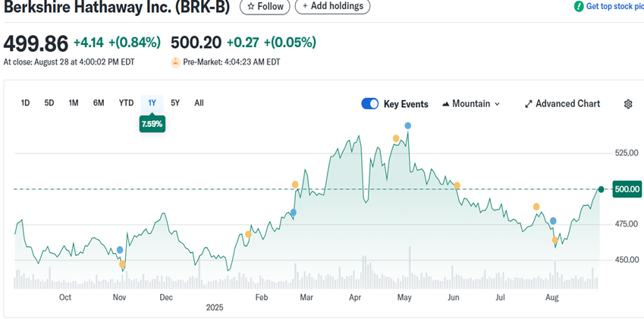The image size is (644, 319).
Task: Open the Mountain chart type dropdown
Action: coord(471,104)
